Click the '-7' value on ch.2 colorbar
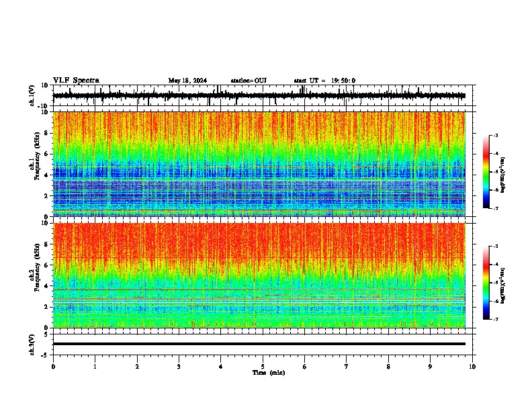The height and width of the screenshot is (411, 532). pos(496,319)
